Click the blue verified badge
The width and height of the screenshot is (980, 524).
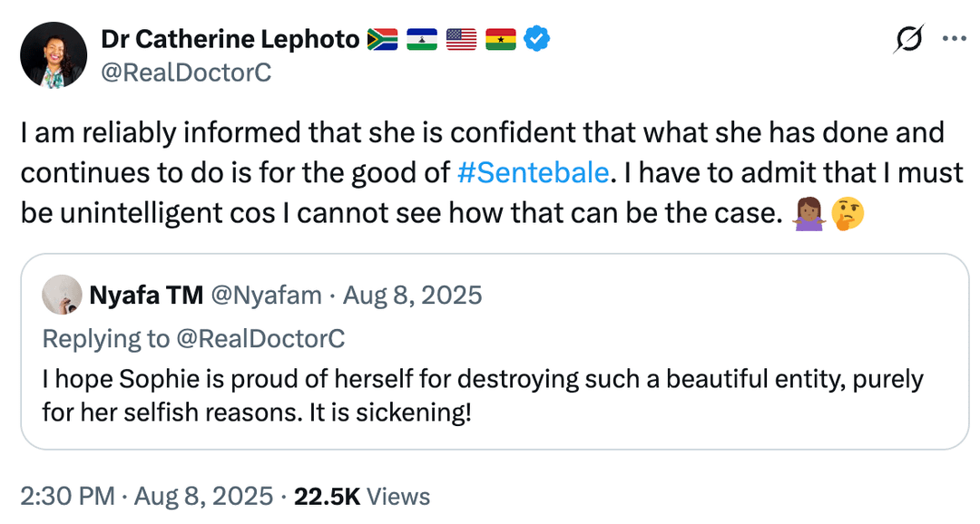(x=538, y=39)
